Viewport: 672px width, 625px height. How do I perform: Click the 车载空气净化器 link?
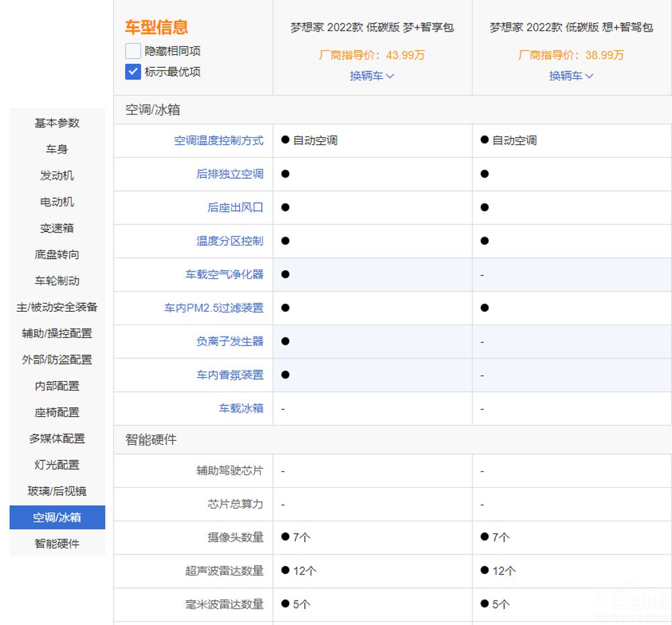224,274
